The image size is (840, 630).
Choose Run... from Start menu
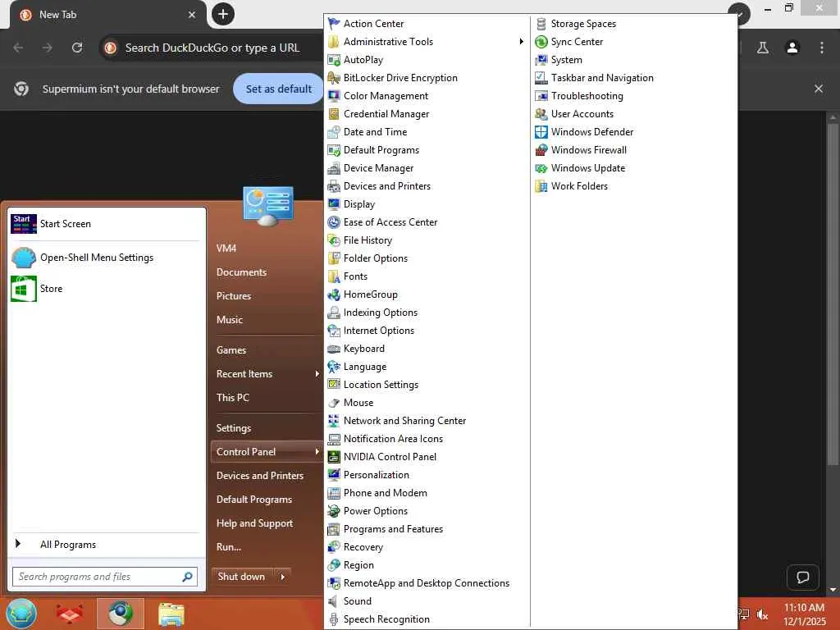point(229,547)
